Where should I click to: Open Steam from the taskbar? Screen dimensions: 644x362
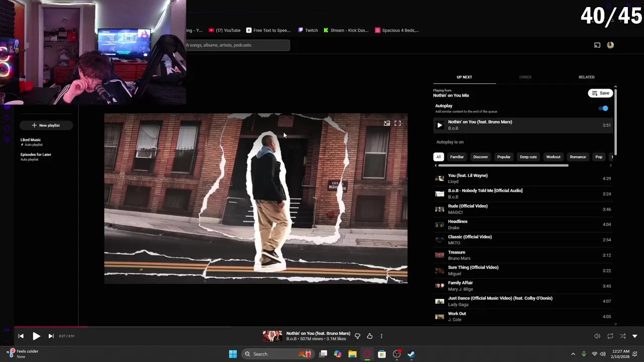pos(411,354)
